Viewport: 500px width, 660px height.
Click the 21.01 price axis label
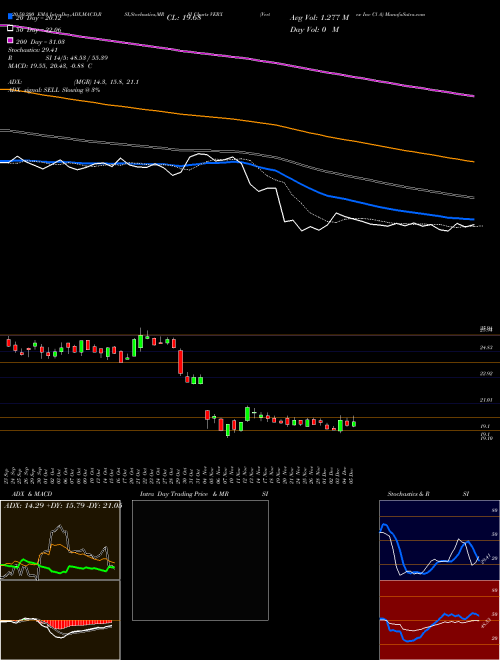pyautogui.click(x=486, y=399)
